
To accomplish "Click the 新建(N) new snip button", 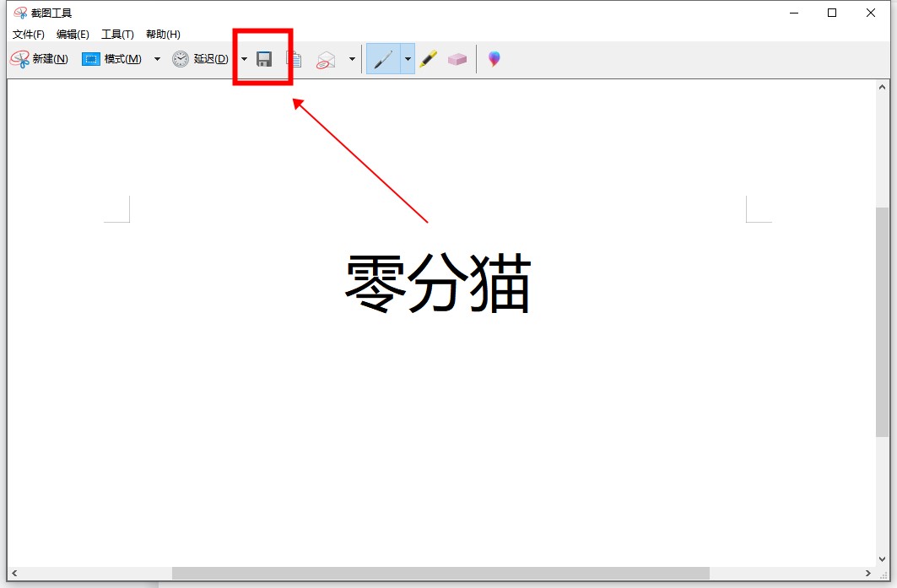I will (x=39, y=59).
